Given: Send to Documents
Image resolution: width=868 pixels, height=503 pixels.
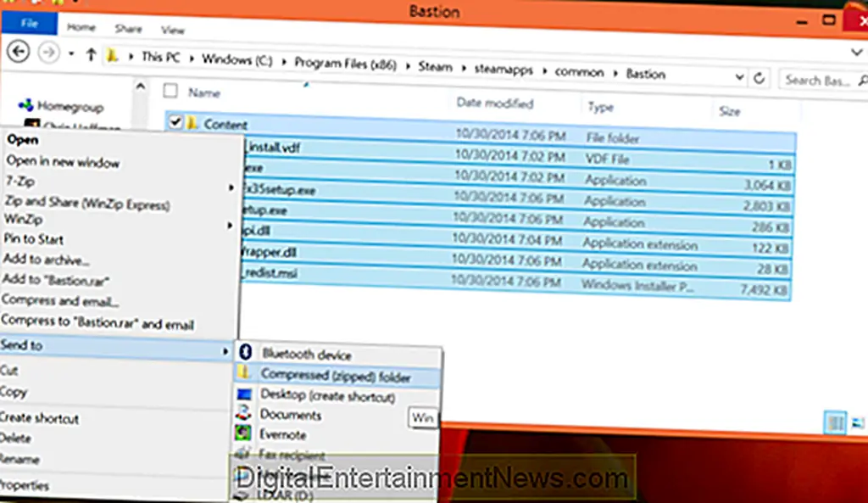Looking at the screenshot, I should pos(291,415).
